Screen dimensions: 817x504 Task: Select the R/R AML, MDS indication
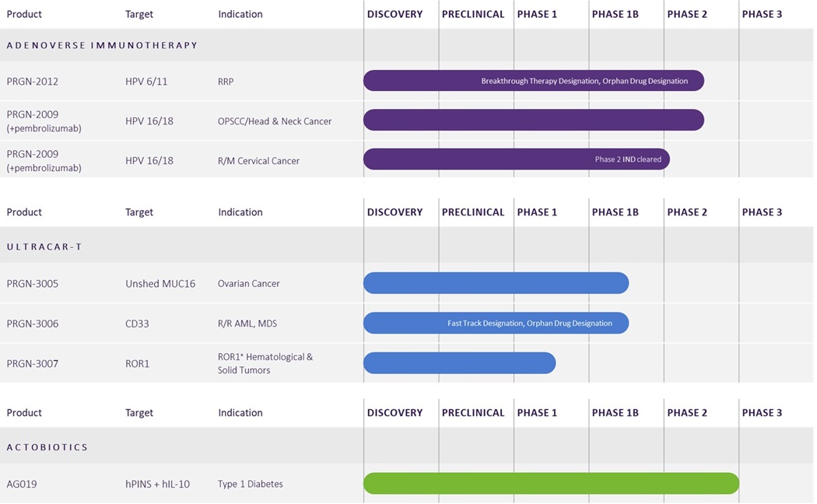247,324
